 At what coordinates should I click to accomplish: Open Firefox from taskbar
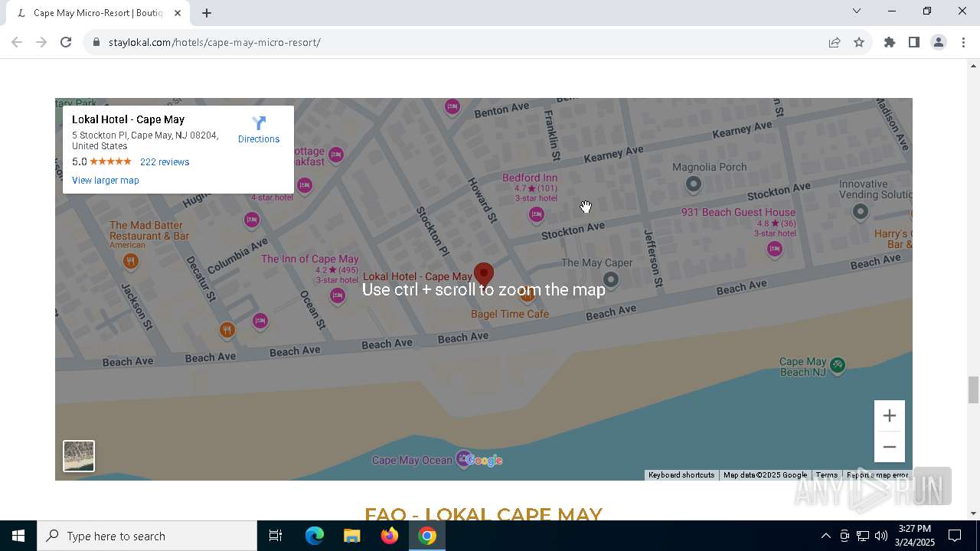point(390,536)
